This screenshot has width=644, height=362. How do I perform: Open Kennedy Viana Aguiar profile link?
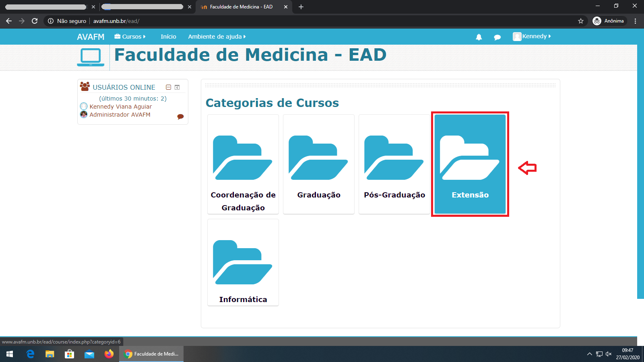pyautogui.click(x=120, y=107)
